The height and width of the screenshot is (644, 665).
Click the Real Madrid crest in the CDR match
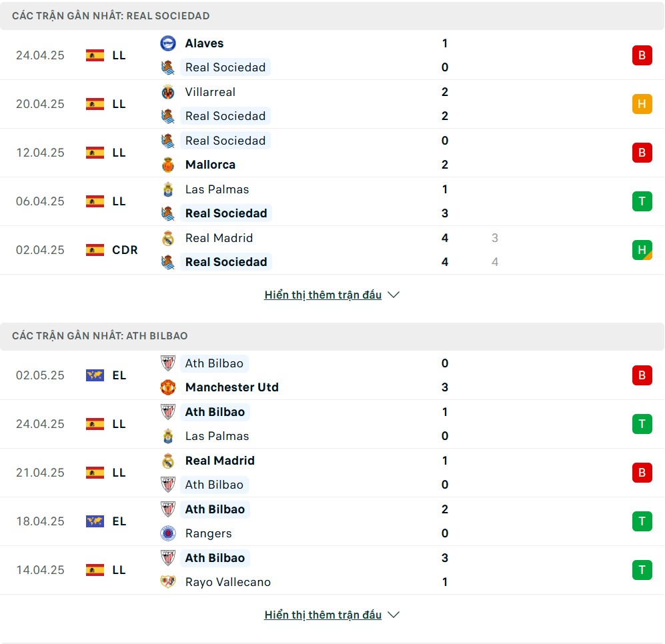(168, 238)
